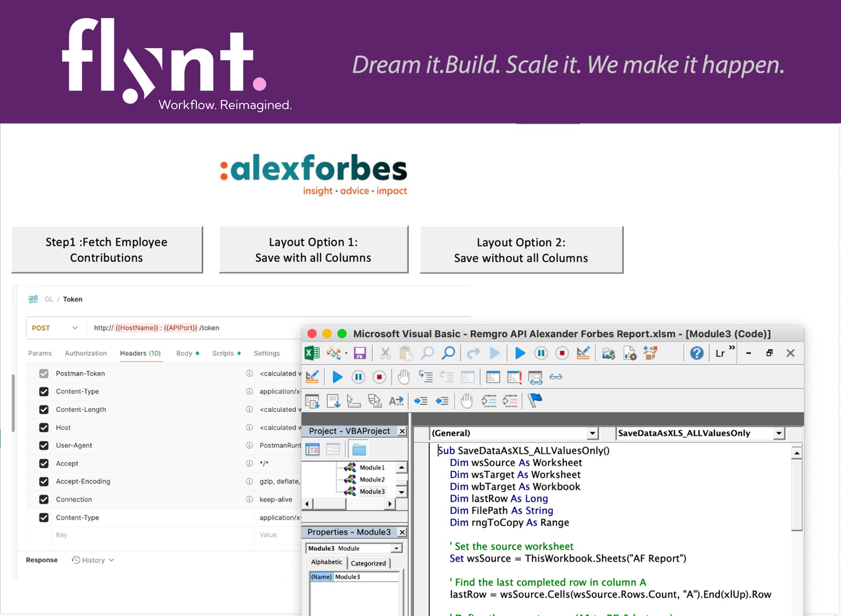Uncheck the User-Agent header checkbox

coord(44,446)
